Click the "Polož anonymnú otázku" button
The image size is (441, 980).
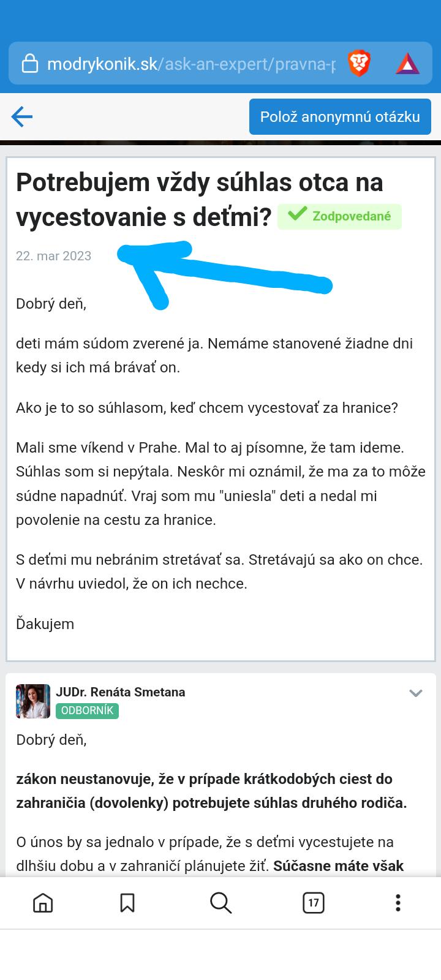tap(340, 116)
